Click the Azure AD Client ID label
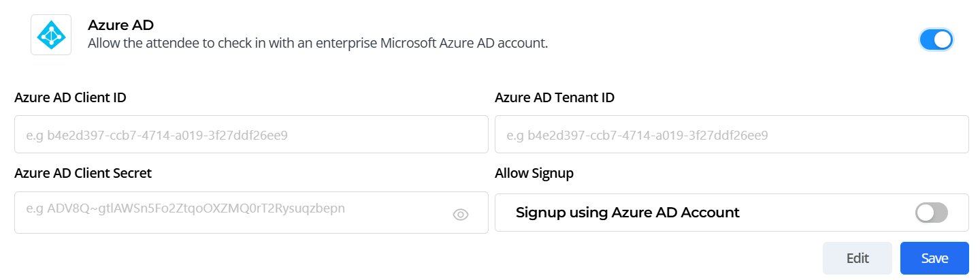Viewport: 980px width, 280px height. point(70,97)
